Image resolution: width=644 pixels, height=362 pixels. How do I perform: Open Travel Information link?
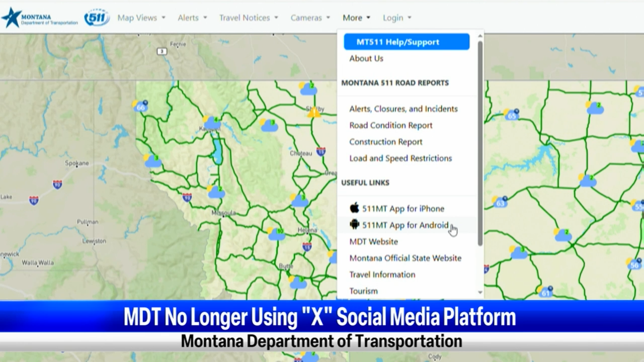coord(382,275)
